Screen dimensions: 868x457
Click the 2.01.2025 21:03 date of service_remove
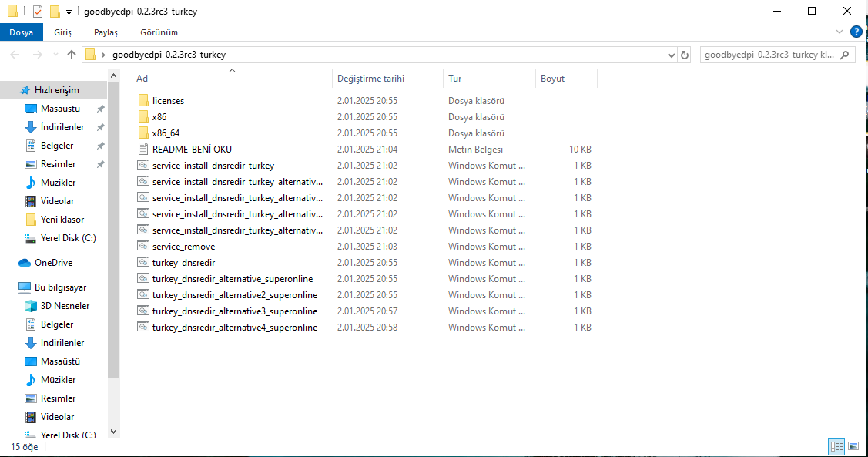pos(367,246)
